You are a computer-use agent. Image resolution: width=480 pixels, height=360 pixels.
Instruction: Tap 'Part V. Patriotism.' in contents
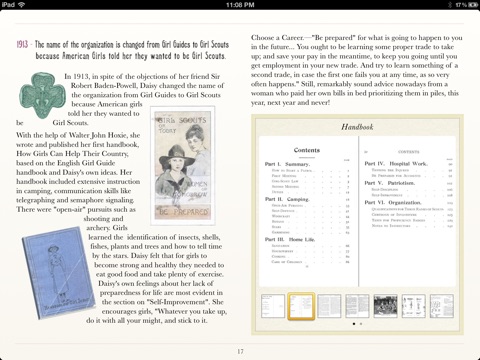[x=390, y=183]
